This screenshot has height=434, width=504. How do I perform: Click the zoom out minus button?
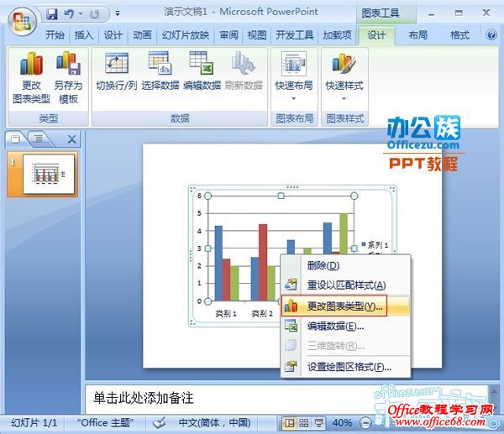pyautogui.click(x=365, y=423)
